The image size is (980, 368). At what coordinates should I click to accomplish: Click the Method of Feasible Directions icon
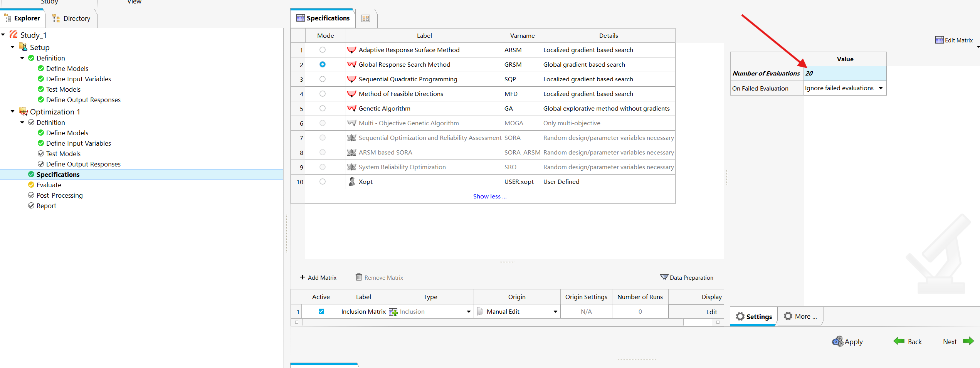click(351, 94)
